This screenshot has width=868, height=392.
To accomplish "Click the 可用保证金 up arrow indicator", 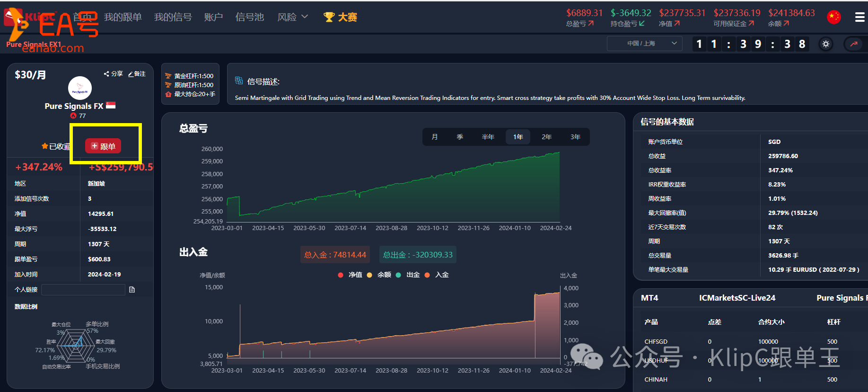I will pos(751,23).
